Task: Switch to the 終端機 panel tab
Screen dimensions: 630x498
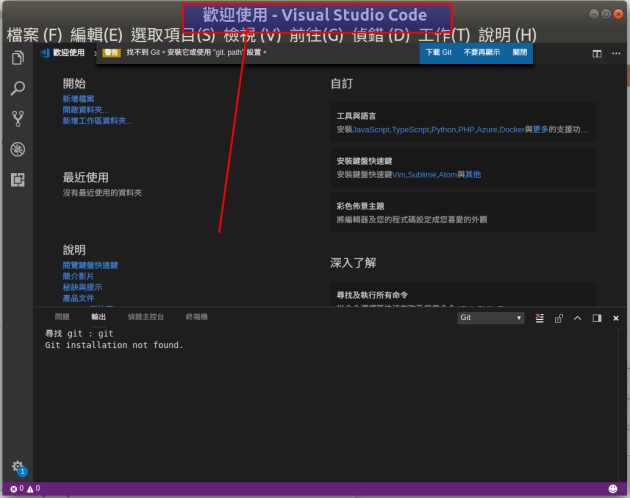Action: (x=196, y=317)
